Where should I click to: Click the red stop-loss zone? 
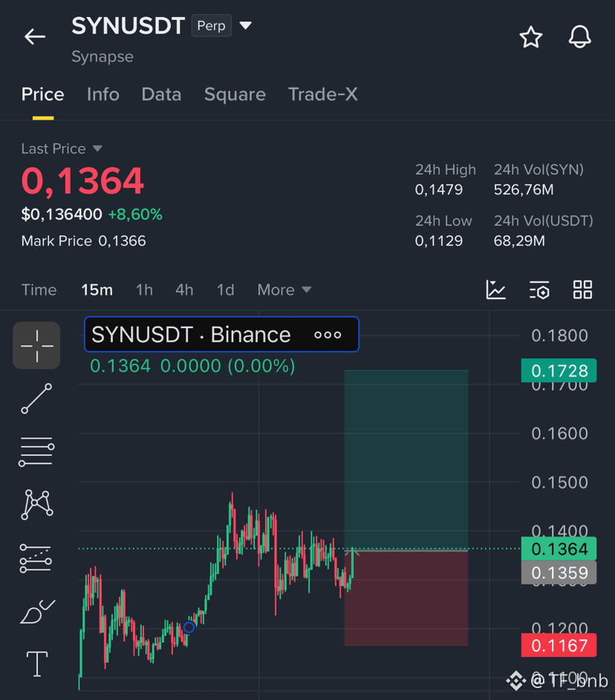click(x=406, y=598)
